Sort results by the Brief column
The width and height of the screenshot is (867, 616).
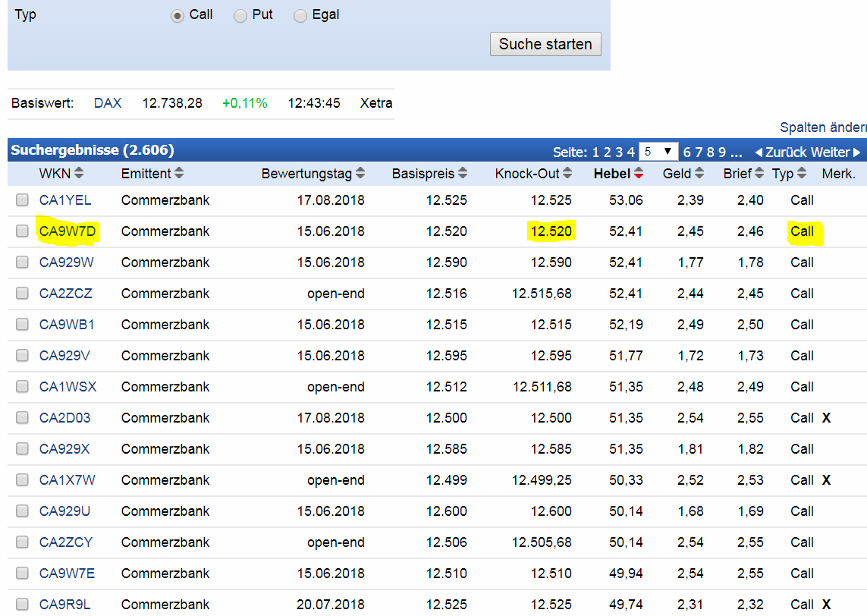tap(759, 173)
